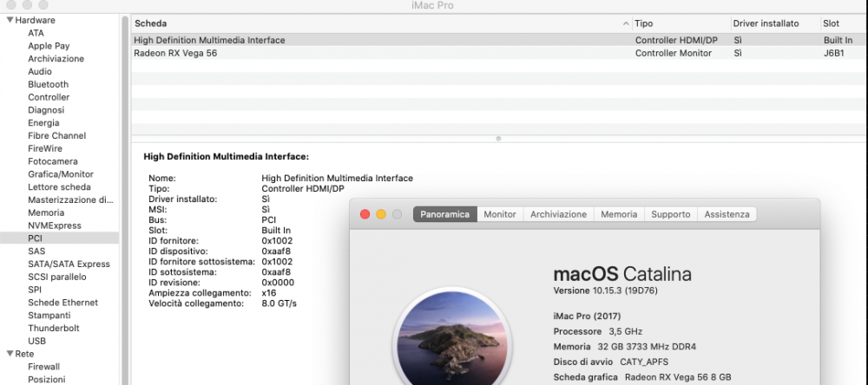Click the Controller Monitor cell
The width and height of the screenshot is (868, 385).
tap(674, 53)
